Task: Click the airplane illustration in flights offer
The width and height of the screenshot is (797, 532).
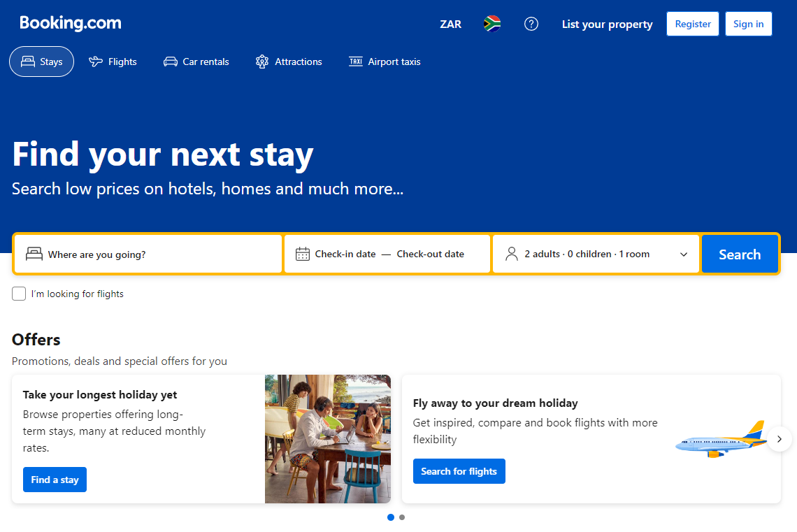Action: click(x=721, y=440)
